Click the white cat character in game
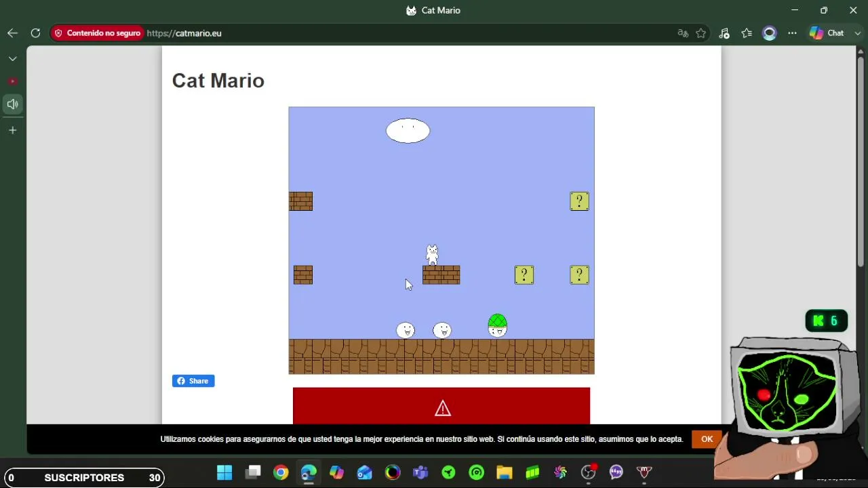Image resolution: width=868 pixels, height=488 pixels. (432, 254)
